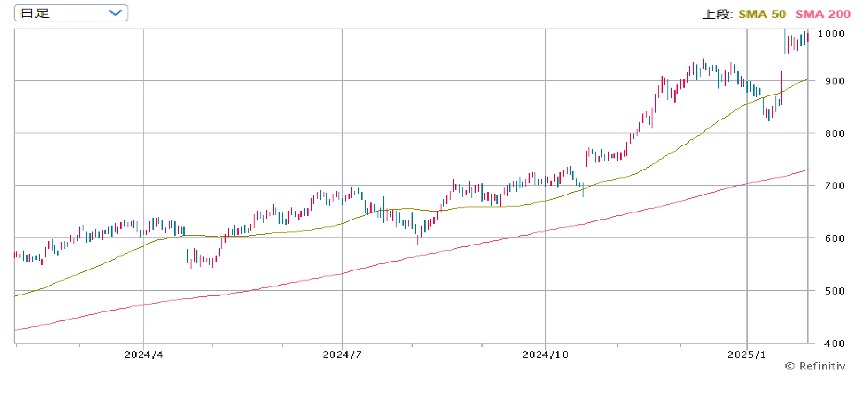
Task: Click the Refinitiv copyright text
Action: (822, 366)
